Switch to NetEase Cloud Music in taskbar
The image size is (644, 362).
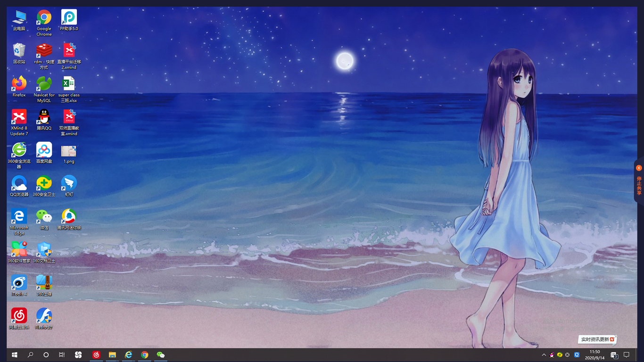(96, 354)
